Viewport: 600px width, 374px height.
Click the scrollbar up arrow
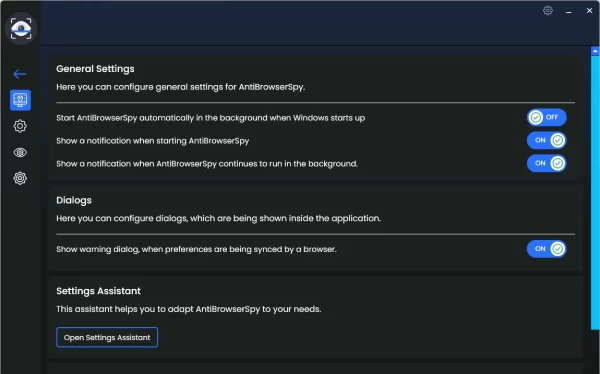[595, 51]
